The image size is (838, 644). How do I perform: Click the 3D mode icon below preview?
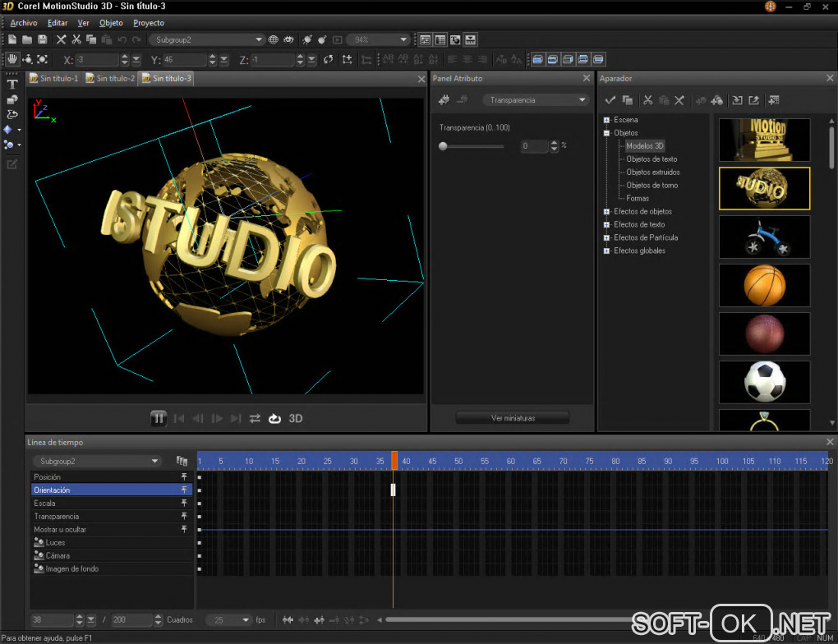click(x=296, y=418)
